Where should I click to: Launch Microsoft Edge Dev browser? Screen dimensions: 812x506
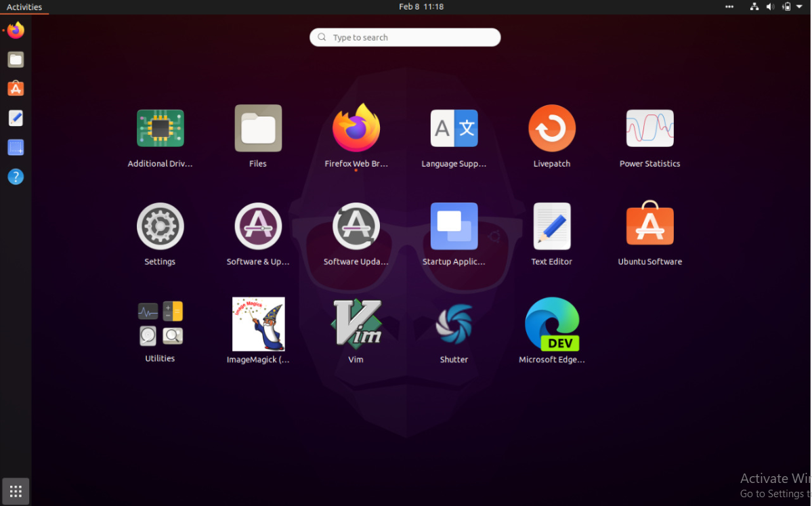tap(552, 324)
